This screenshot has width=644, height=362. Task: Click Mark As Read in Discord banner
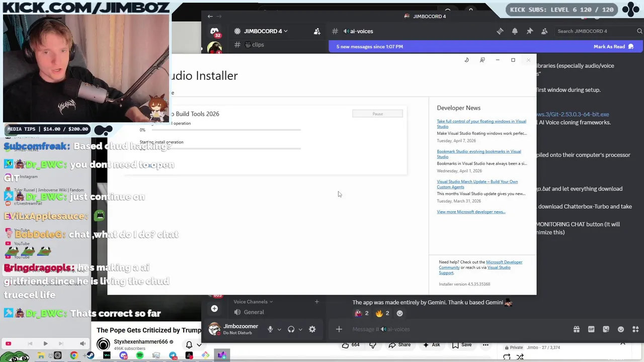click(x=613, y=46)
